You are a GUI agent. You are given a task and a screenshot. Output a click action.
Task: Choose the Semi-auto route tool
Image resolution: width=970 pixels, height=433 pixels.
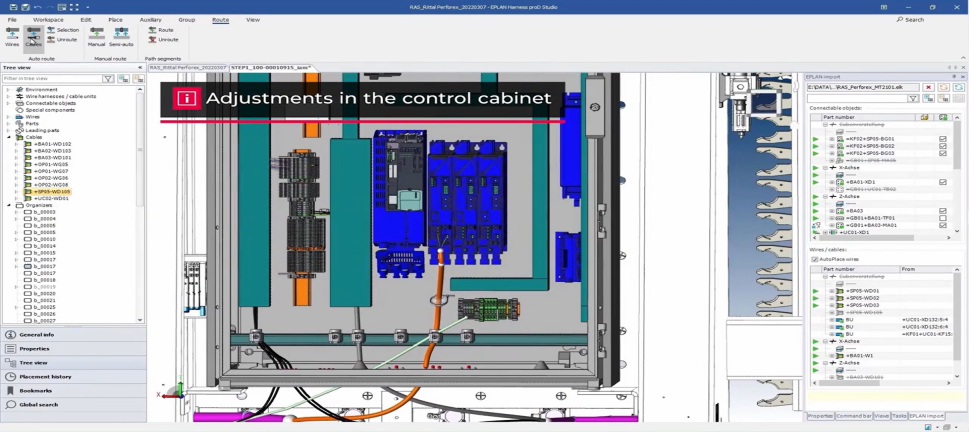point(121,37)
